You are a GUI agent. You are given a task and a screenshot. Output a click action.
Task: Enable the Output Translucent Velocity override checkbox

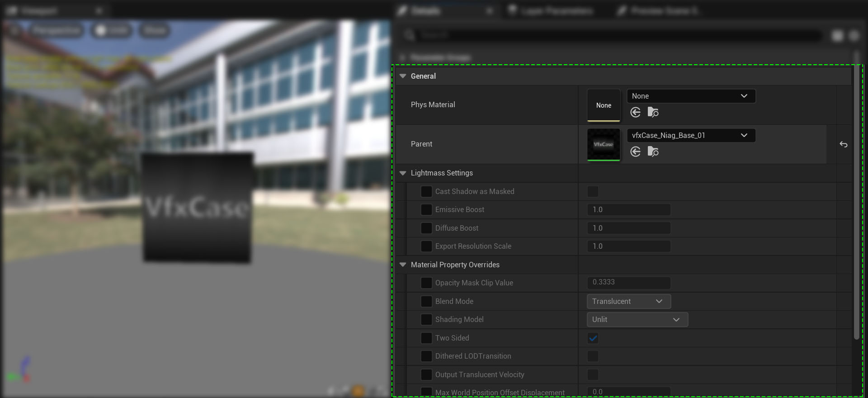426,374
